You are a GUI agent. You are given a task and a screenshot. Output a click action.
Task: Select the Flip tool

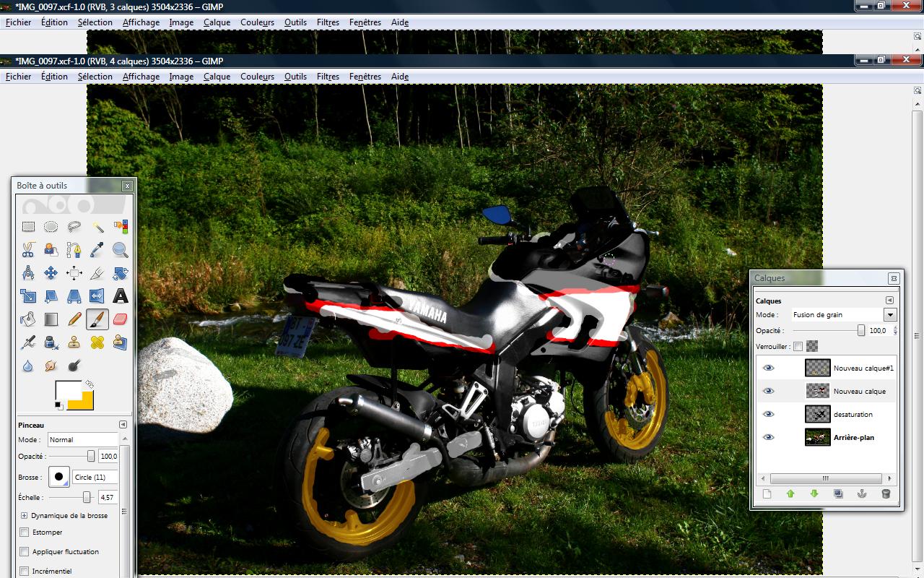97,296
